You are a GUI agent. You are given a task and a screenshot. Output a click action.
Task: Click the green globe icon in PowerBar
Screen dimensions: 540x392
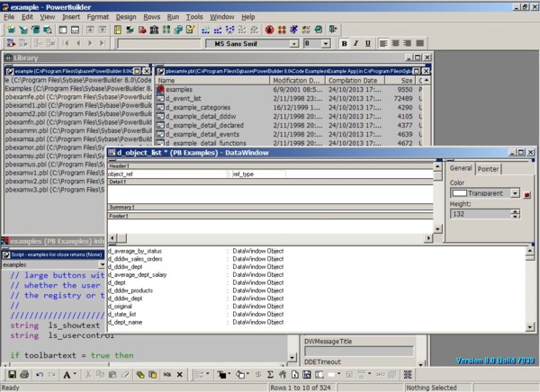(x=319, y=30)
